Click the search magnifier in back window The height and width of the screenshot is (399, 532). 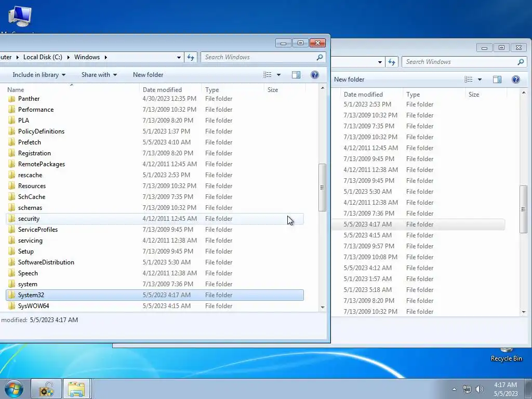tap(521, 62)
